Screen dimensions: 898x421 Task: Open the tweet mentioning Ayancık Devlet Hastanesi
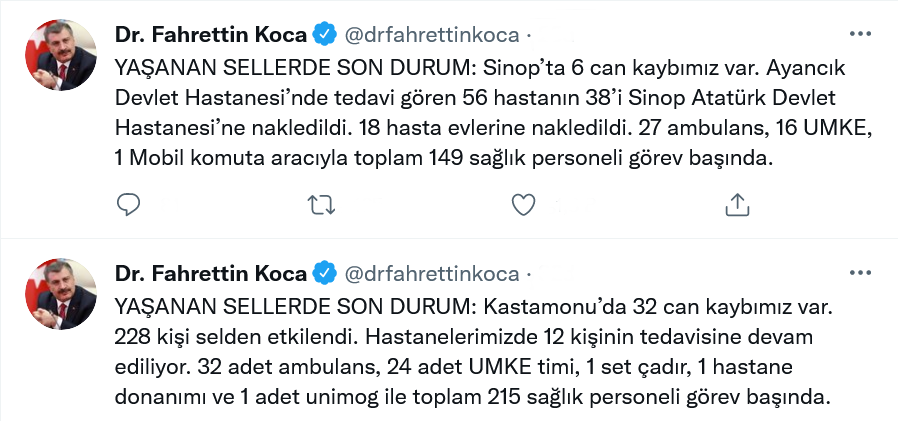[x=494, y=112]
